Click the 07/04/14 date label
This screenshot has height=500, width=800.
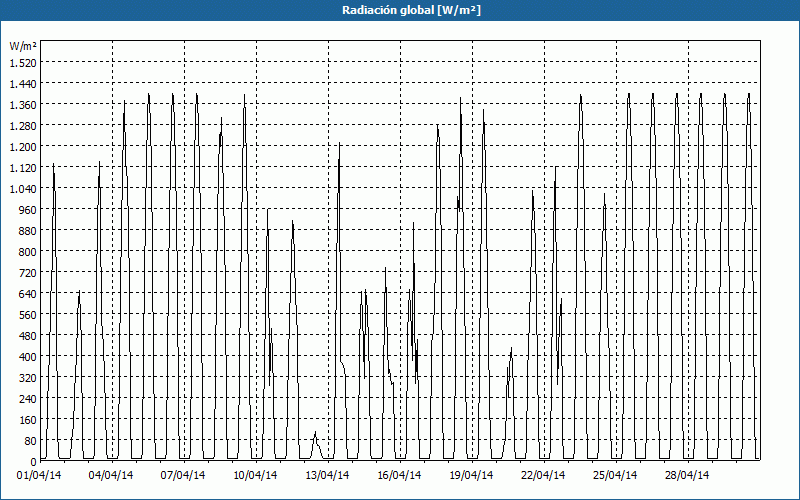(183, 476)
